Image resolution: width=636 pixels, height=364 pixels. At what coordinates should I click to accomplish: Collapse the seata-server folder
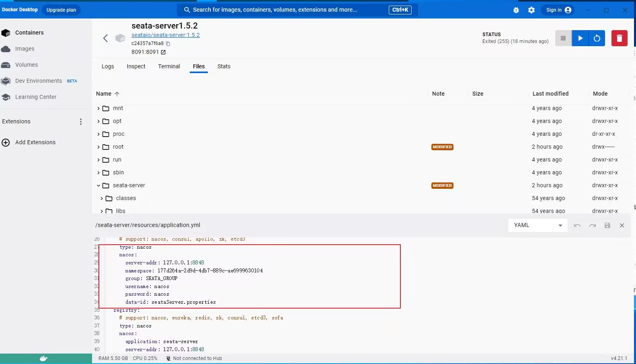[x=98, y=186]
